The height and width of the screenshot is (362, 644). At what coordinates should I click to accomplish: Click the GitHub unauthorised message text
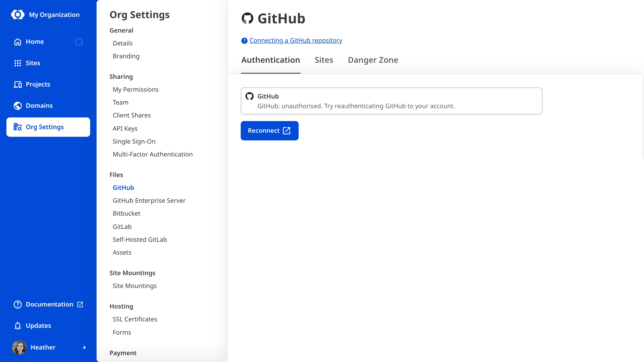tap(356, 106)
